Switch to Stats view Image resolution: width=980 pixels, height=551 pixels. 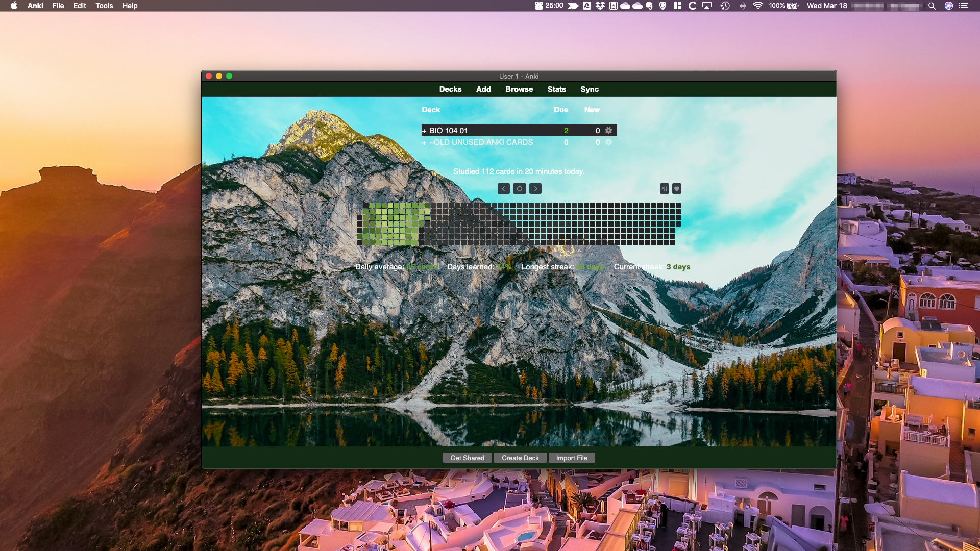[556, 89]
